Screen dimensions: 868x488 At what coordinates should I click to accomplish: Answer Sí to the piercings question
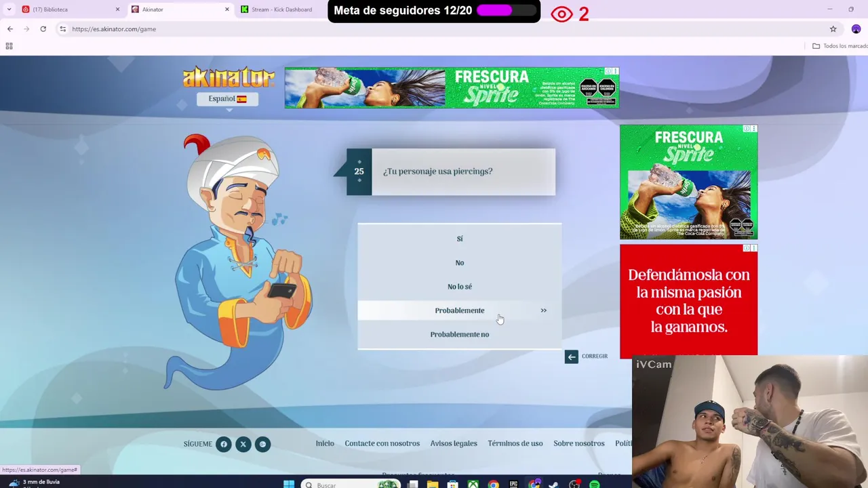pyautogui.click(x=460, y=239)
